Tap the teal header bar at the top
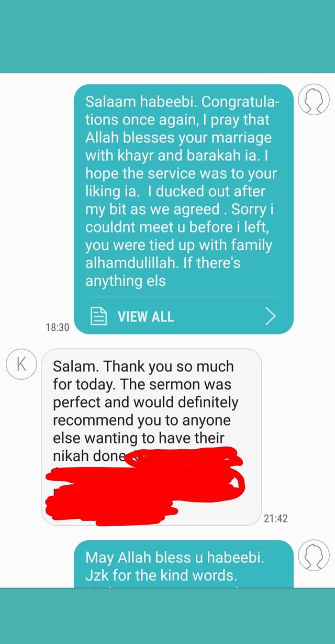Image resolution: width=335 pixels, height=644 pixels. click(167, 37)
